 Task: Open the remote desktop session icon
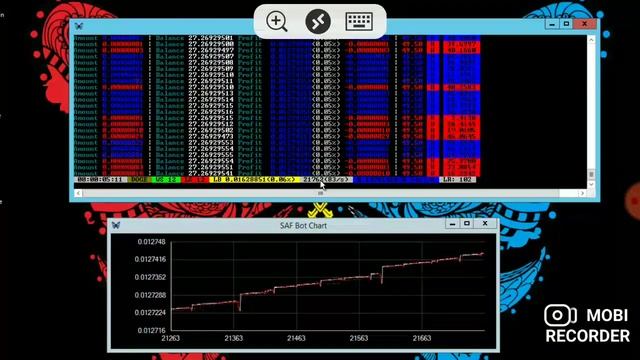tap(318, 21)
